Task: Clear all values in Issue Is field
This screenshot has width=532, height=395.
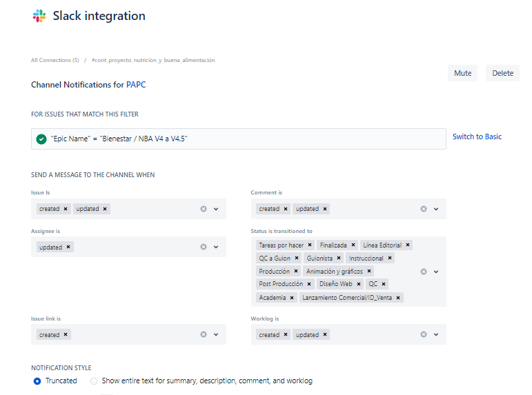Action: pos(204,209)
